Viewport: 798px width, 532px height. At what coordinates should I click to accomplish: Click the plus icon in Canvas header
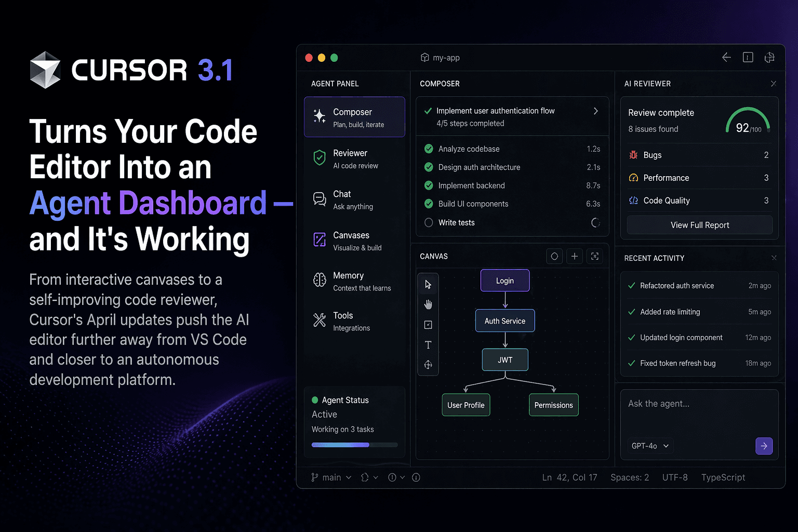coord(575,256)
